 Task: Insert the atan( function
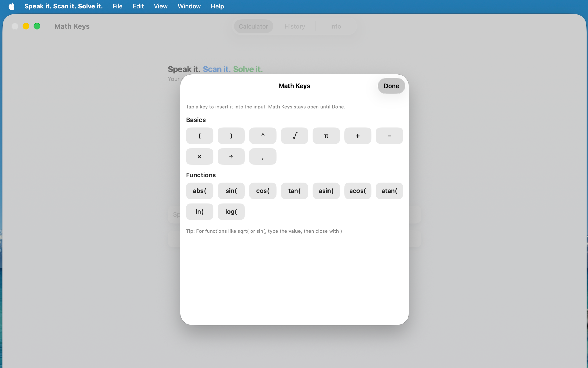tap(389, 191)
